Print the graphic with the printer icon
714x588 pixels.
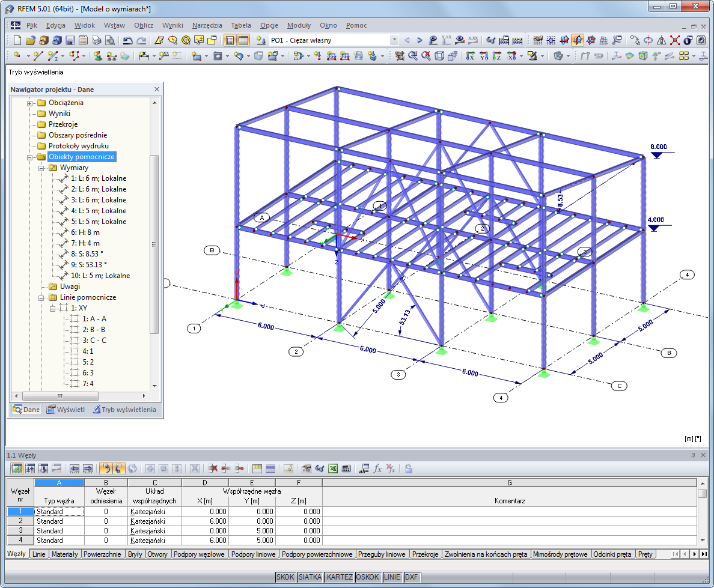[x=97, y=40]
